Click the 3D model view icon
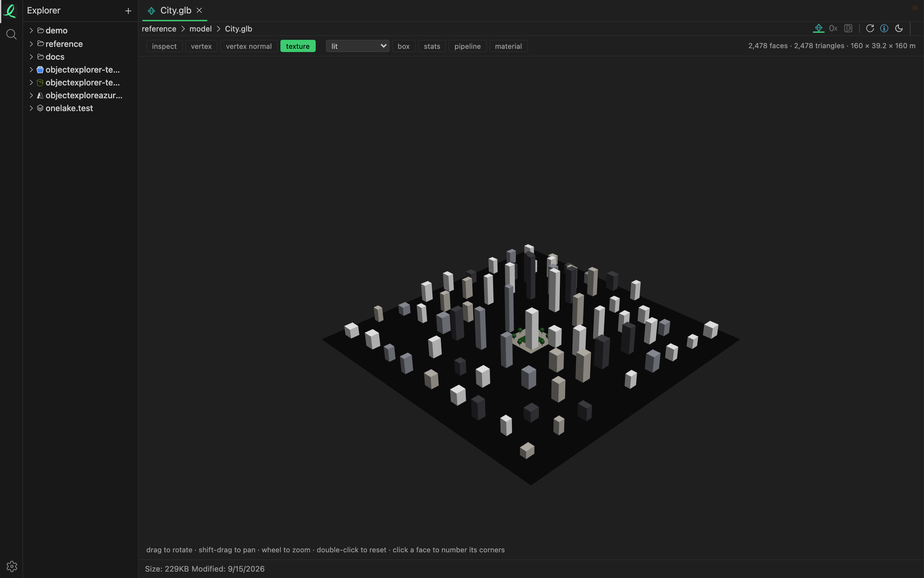 [819, 28]
